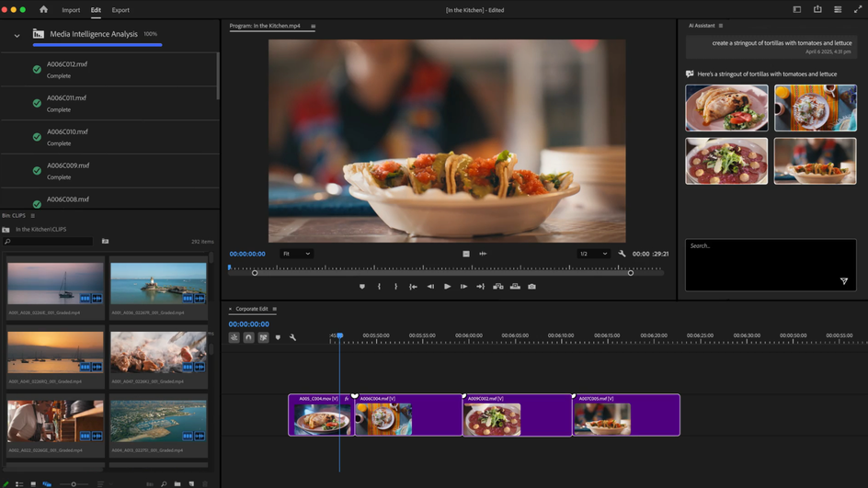868x488 pixels.
Task: Click the AI Assistant Search input field
Action: (x=771, y=265)
